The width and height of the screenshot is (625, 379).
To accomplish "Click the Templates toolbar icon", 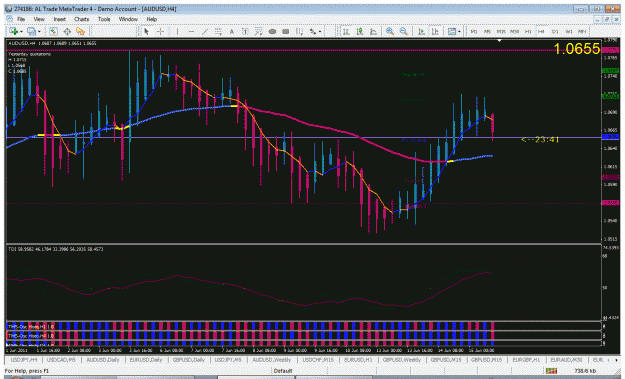I will tap(452, 31).
